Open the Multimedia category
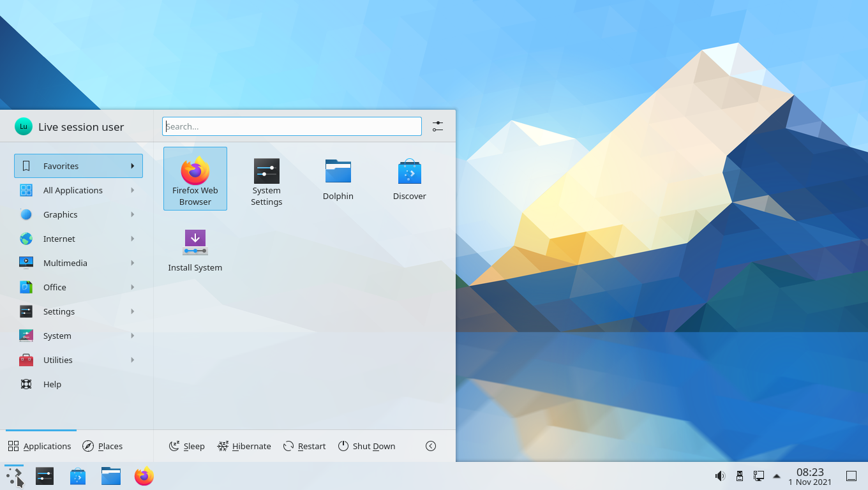This screenshot has width=868, height=490. coord(79,263)
